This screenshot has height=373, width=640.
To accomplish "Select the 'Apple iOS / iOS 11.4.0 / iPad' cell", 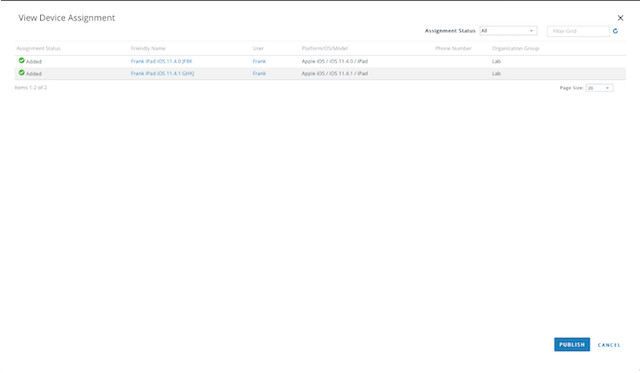I will (x=335, y=61).
